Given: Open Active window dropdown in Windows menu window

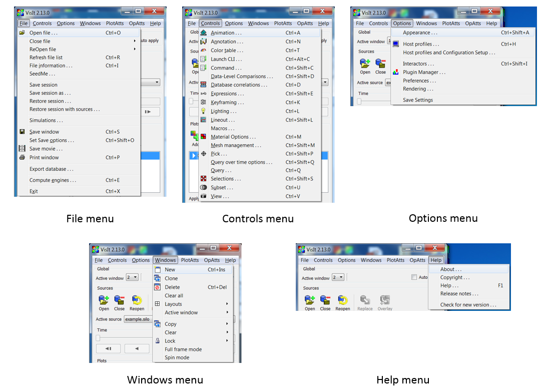Looking at the screenshot, I should pyautogui.click(x=132, y=278).
